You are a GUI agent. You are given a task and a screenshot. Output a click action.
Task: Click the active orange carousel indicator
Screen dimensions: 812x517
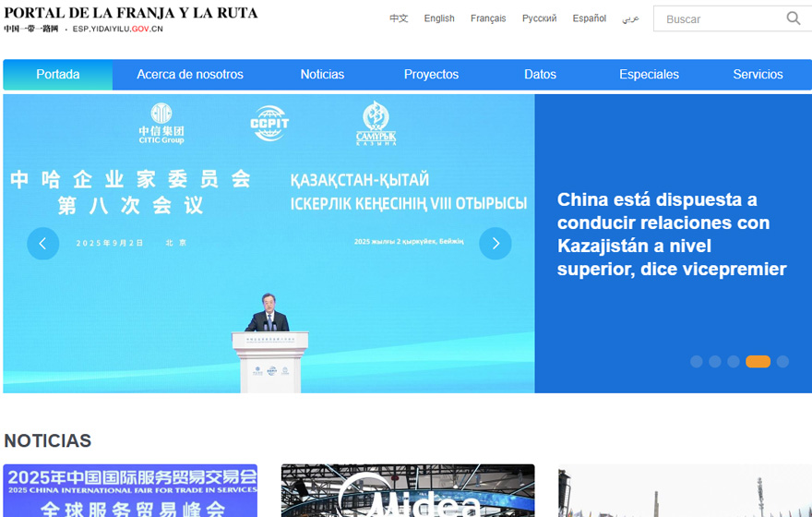click(758, 362)
